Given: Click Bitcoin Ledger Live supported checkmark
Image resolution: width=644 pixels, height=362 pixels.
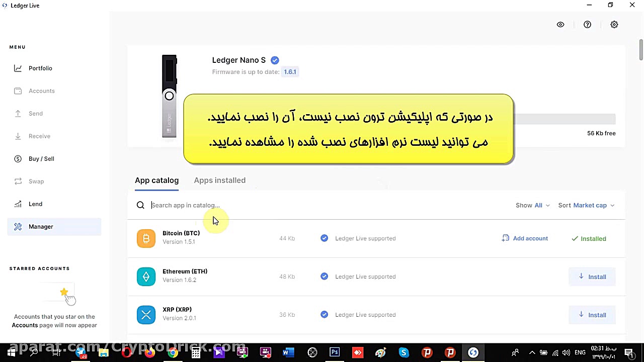Looking at the screenshot, I should [325, 238].
